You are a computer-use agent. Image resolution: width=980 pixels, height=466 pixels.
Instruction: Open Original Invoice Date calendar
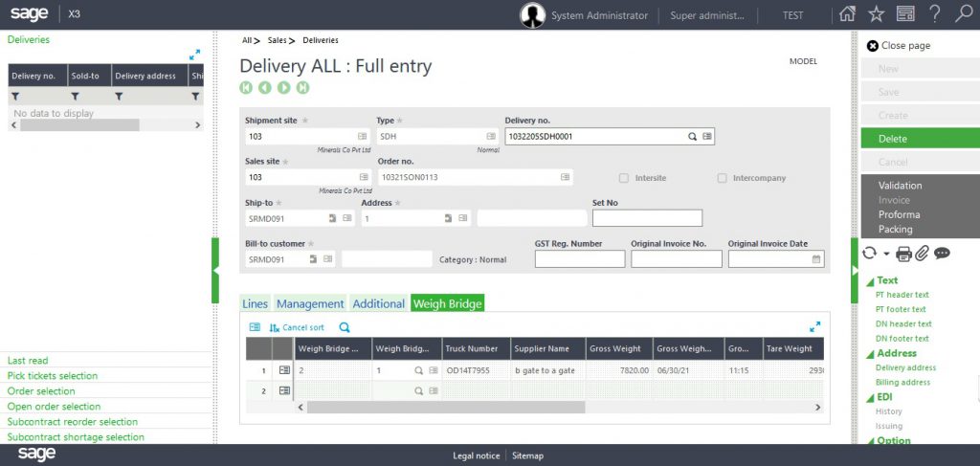816,259
